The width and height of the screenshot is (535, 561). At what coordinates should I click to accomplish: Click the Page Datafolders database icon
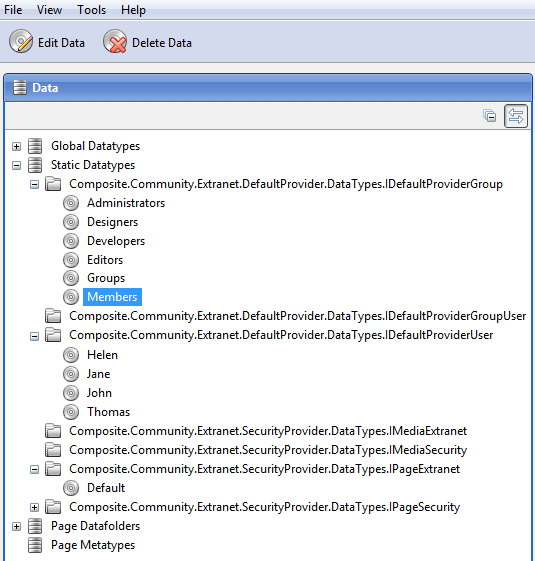(x=35, y=526)
